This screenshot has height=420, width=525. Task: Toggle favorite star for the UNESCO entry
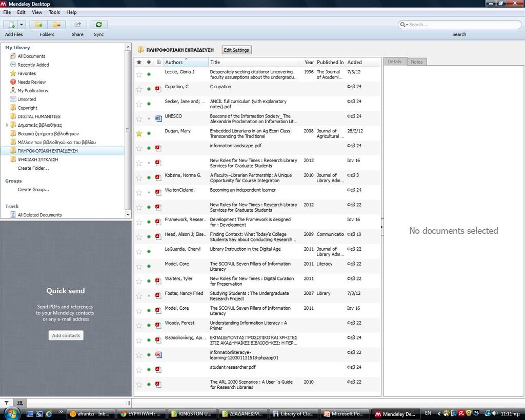pos(139,118)
